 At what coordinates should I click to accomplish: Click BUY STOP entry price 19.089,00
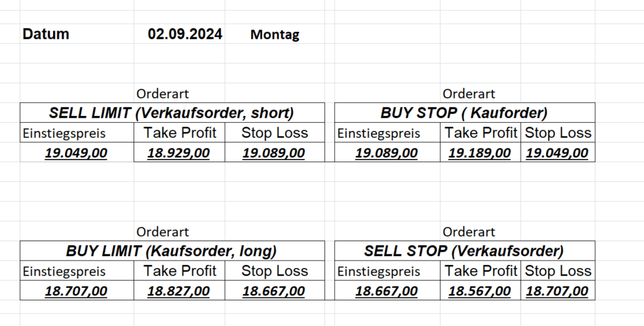[x=386, y=153]
